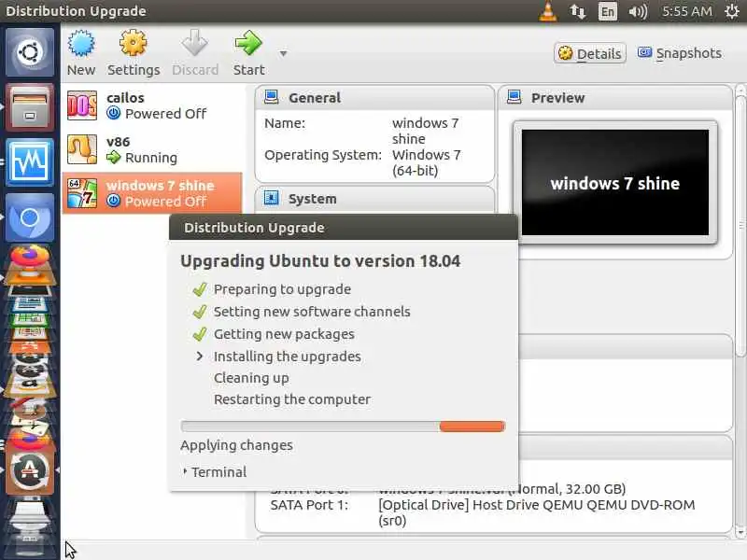Image resolution: width=747 pixels, height=560 pixels.
Task: Click the General section header
Action: (374, 98)
